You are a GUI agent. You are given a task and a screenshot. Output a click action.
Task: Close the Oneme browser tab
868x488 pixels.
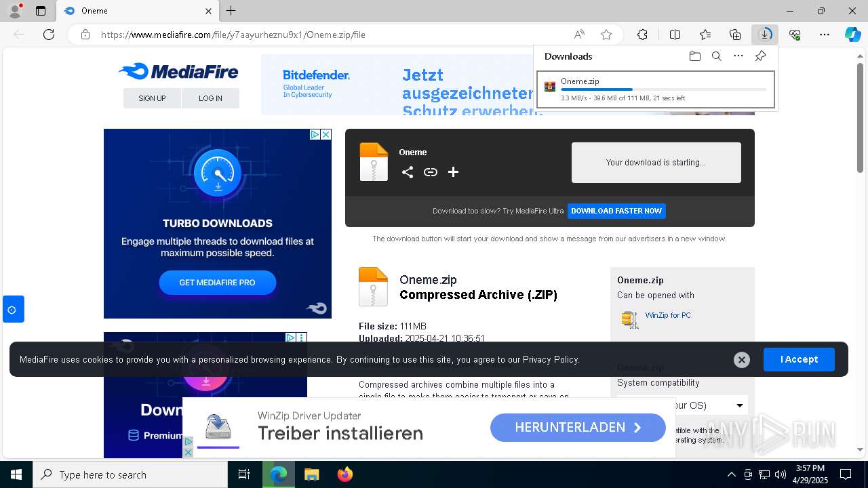(x=208, y=11)
